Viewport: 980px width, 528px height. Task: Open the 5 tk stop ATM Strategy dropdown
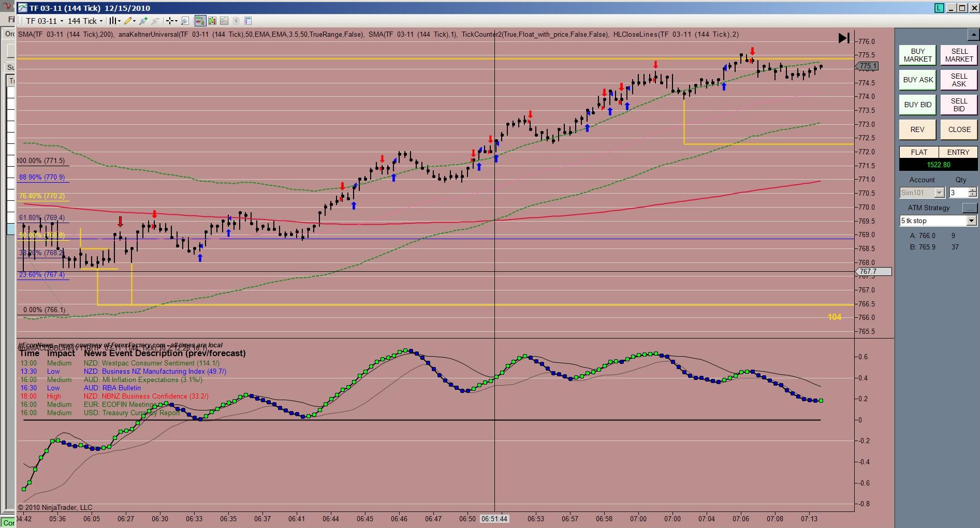938,221
